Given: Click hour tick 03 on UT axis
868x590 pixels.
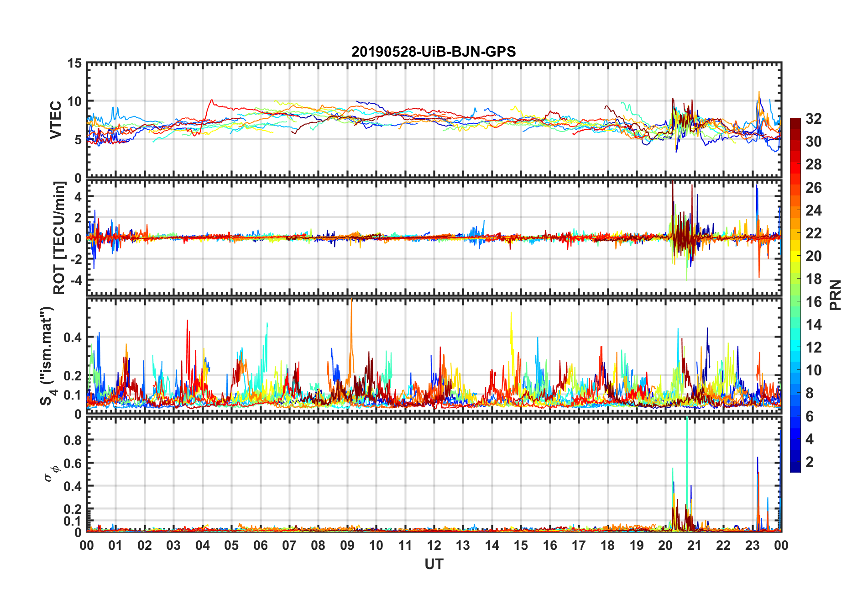Looking at the screenshot, I should coord(173,545).
